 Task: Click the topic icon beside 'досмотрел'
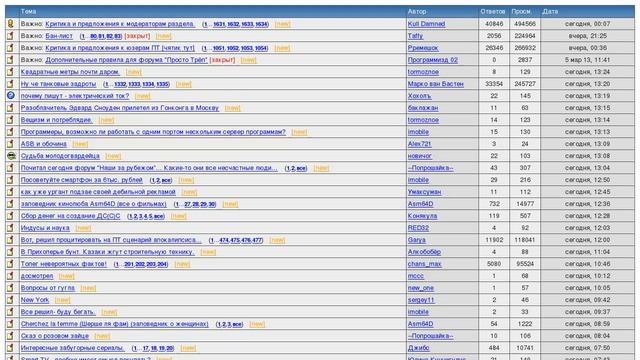(11, 276)
